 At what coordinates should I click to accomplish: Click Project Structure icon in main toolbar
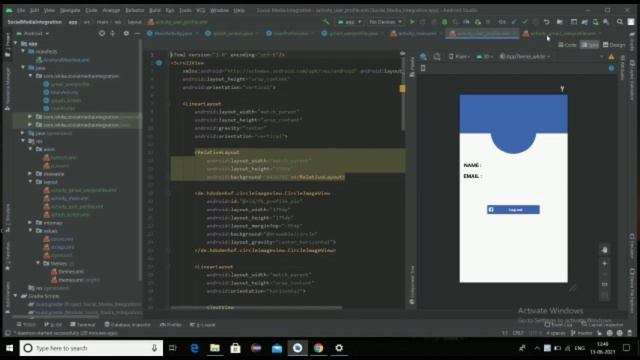[560, 22]
